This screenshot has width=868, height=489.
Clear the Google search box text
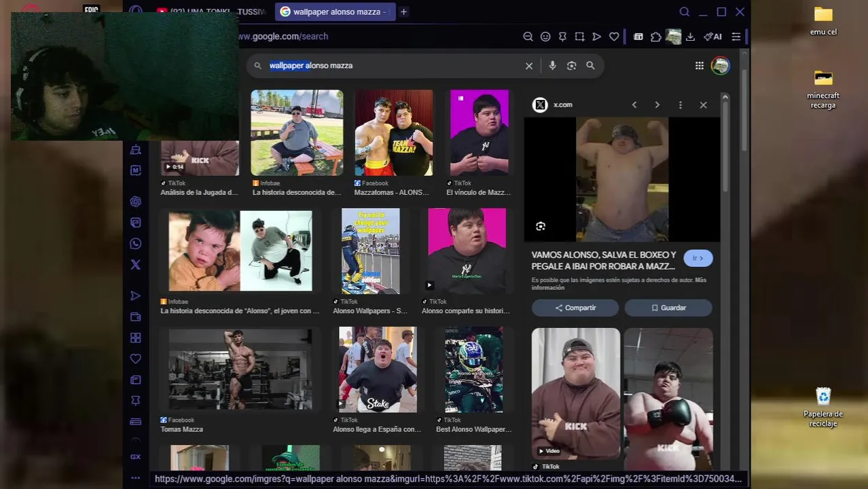pyautogui.click(x=529, y=66)
